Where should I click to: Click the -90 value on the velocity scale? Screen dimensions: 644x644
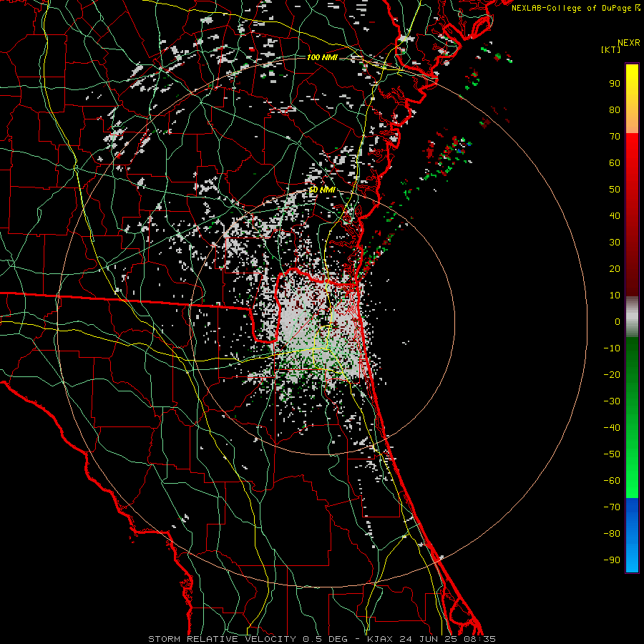(x=612, y=560)
